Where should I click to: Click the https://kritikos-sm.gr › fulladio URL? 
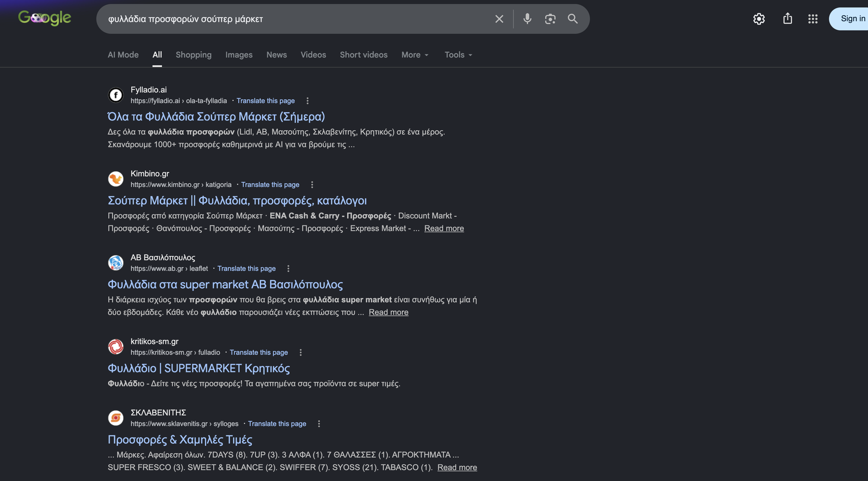pos(175,352)
